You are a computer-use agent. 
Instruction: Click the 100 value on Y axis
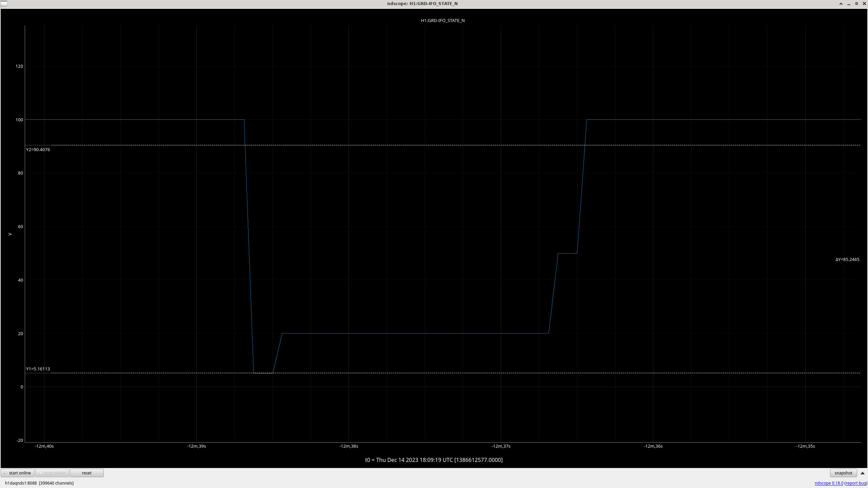click(x=19, y=120)
